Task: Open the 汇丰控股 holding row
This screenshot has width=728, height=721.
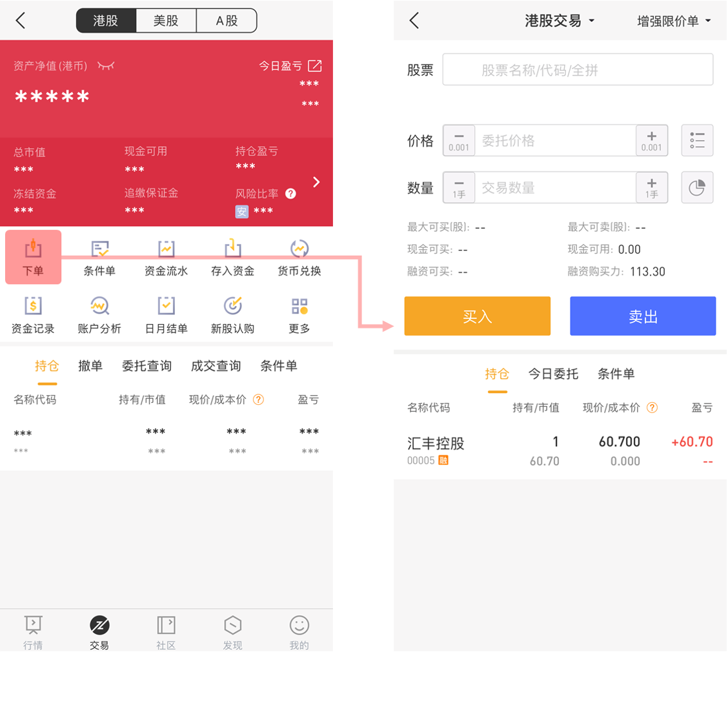Action: (560, 451)
